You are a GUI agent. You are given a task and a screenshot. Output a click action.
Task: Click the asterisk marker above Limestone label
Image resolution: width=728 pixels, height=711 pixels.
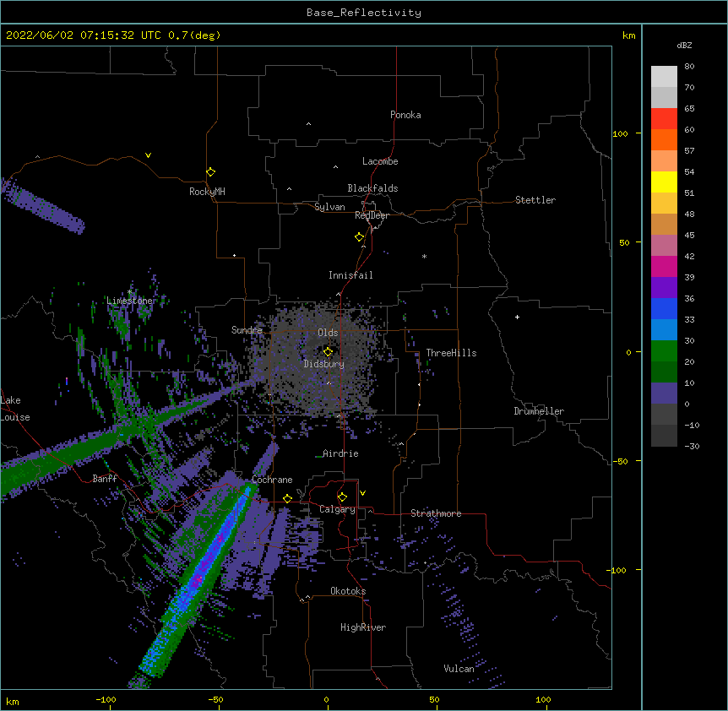coord(129,292)
